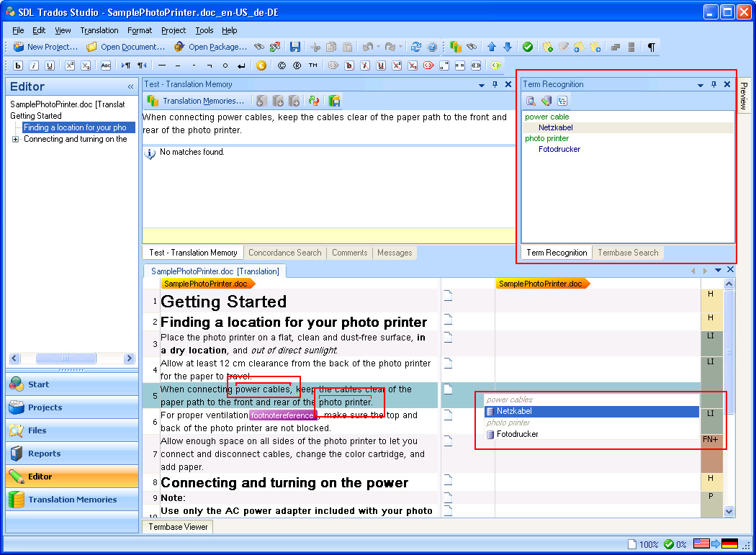This screenshot has width=756, height=555.
Task: Switch to Termbase Search tab
Action: (628, 253)
